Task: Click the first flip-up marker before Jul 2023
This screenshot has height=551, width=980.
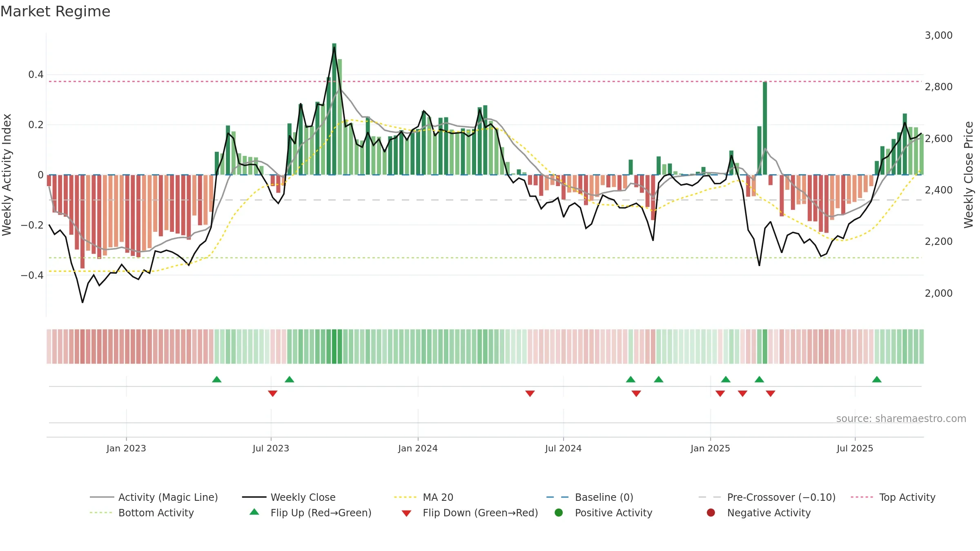Action: 217,380
